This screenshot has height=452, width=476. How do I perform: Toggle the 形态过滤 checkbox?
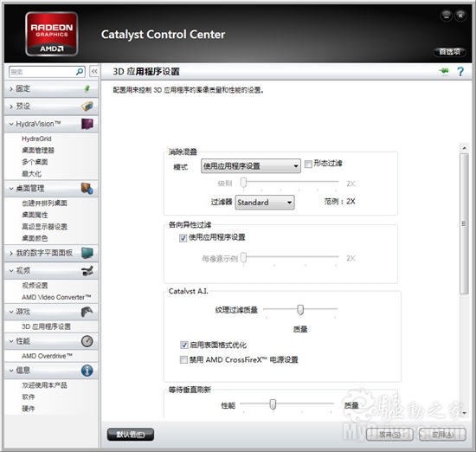(x=308, y=164)
